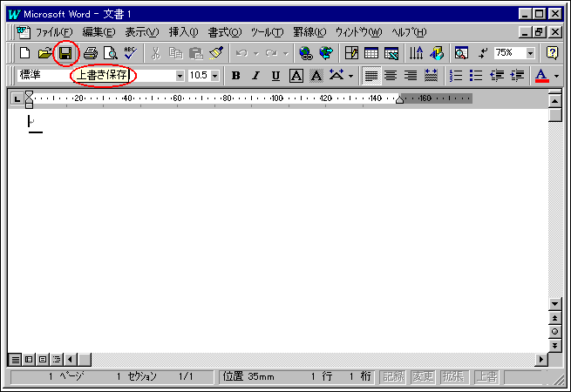Open font color dropdown arrow
Screen dimensions: 571x392
(x=556, y=76)
